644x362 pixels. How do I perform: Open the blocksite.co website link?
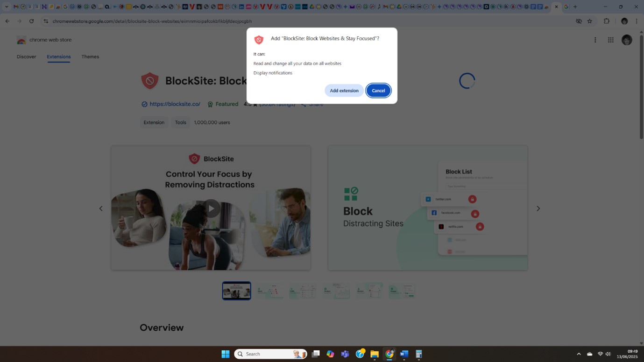(175, 104)
